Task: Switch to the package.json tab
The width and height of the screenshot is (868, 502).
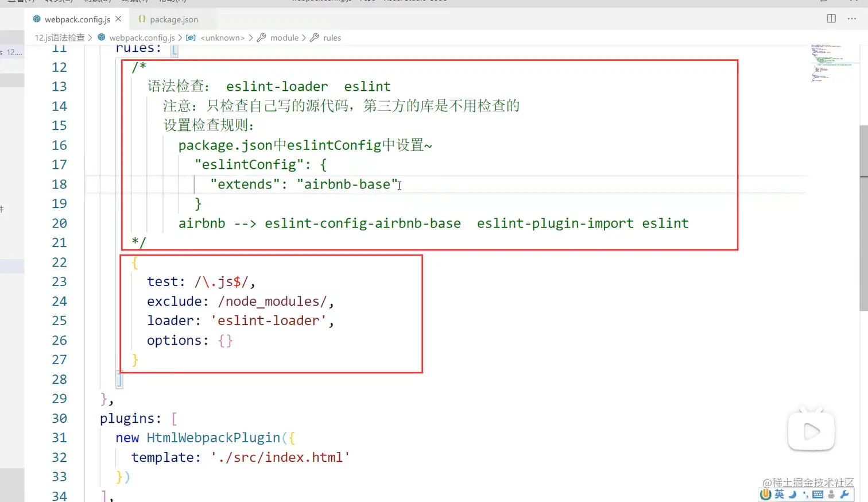Action: (x=168, y=20)
